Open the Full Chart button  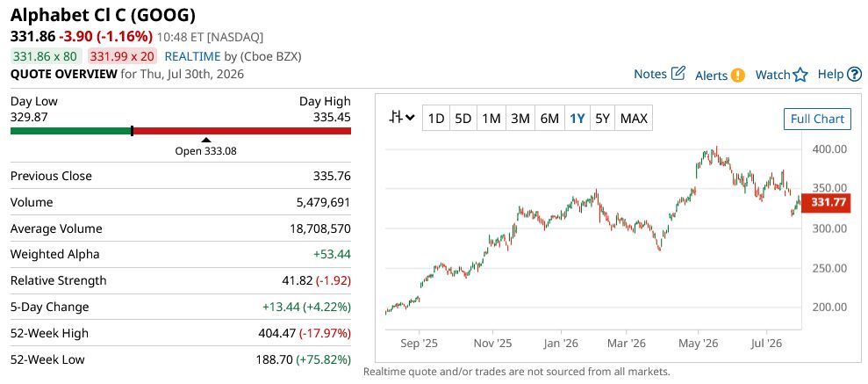[x=817, y=119]
